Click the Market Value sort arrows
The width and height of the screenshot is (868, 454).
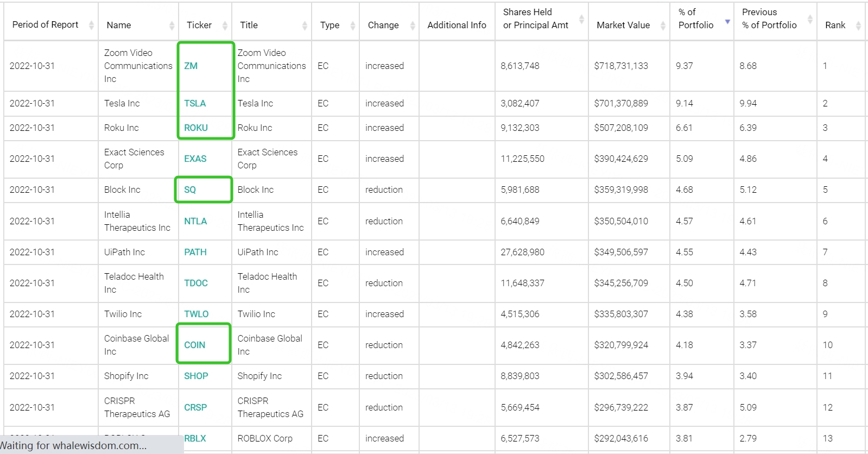coord(663,25)
